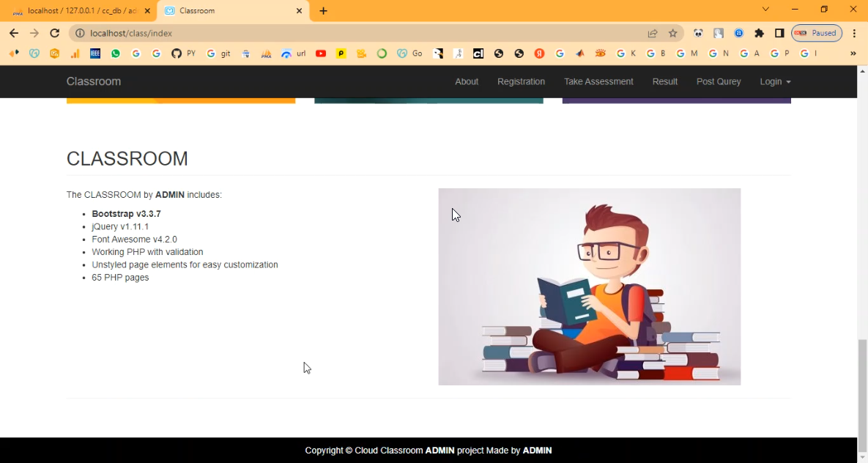Click the Classroom brand link
868x463 pixels.
click(94, 81)
